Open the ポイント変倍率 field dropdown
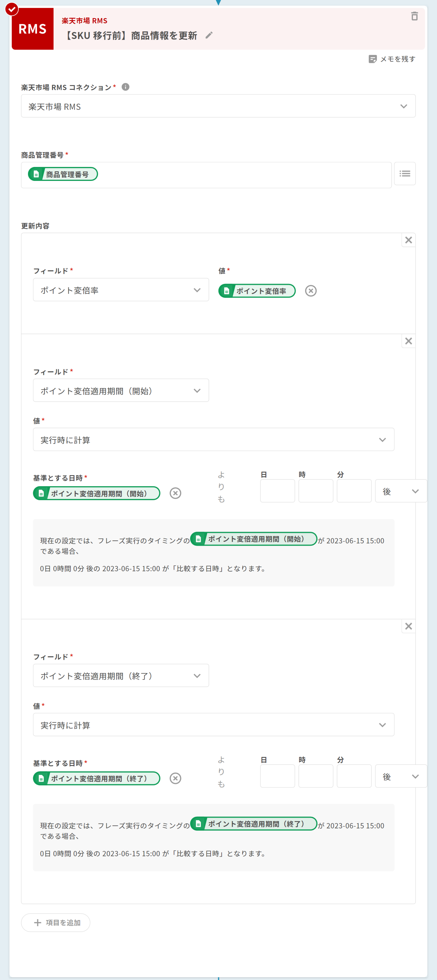Screen dimensions: 437x980 [x=121, y=290]
